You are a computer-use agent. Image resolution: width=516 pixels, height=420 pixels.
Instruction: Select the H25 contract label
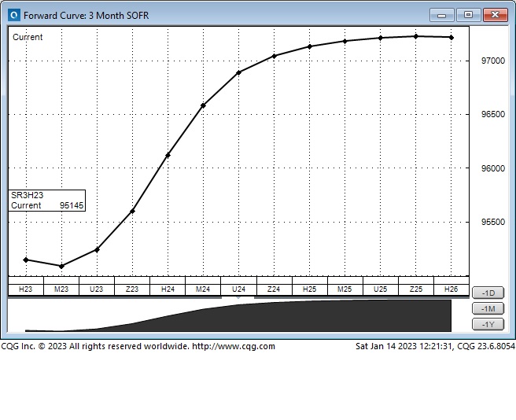pyautogui.click(x=309, y=289)
